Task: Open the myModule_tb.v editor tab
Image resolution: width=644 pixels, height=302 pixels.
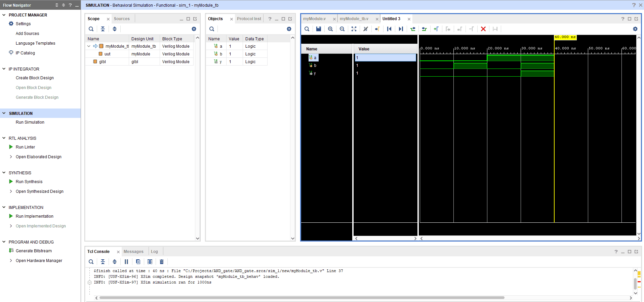Action: pyautogui.click(x=354, y=19)
